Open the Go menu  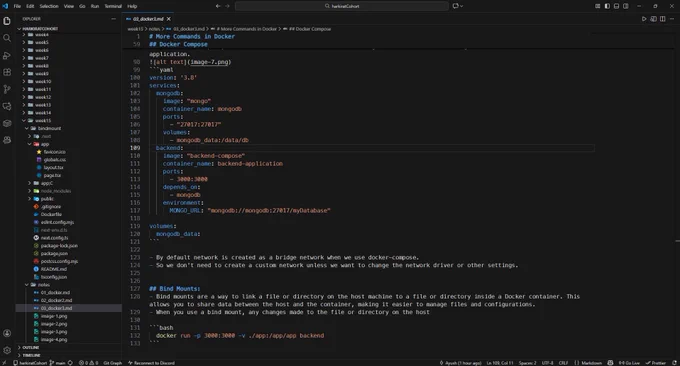[82, 6]
